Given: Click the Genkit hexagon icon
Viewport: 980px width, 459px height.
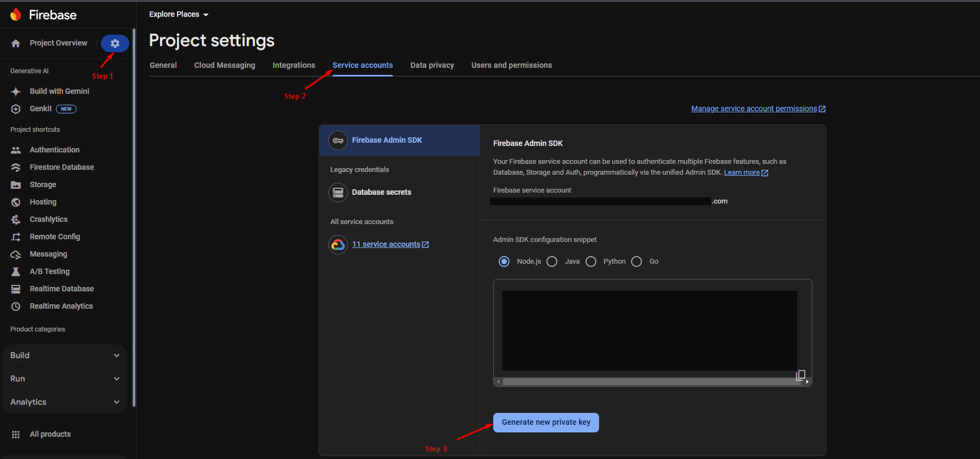Looking at the screenshot, I should point(16,109).
